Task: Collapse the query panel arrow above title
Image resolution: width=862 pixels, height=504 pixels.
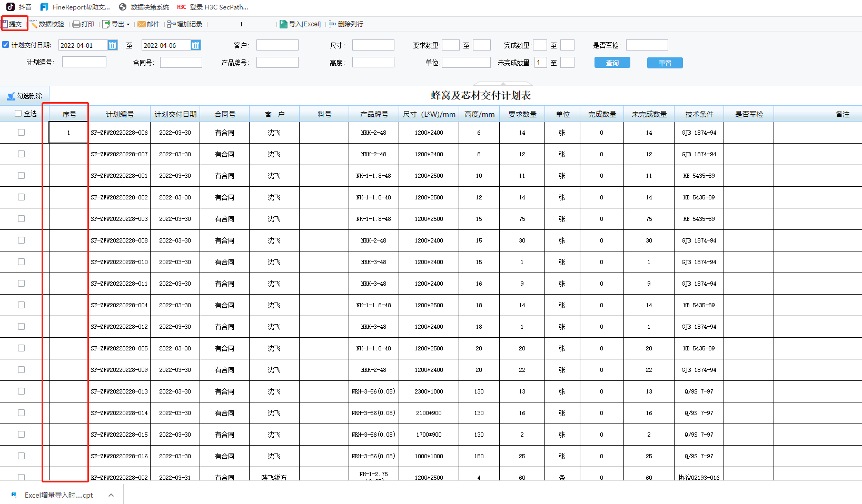Action: [x=503, y=83]
